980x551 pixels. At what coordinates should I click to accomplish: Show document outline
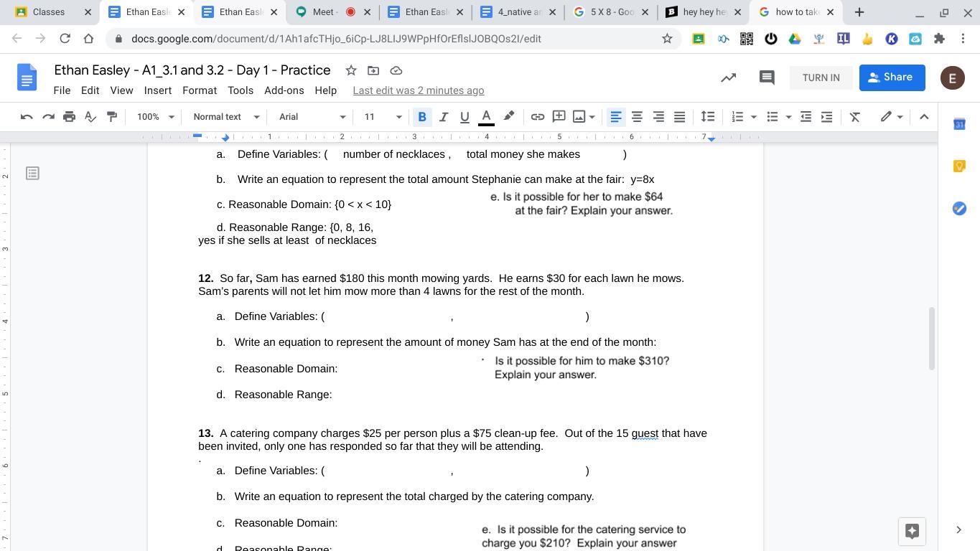(32, 173)
